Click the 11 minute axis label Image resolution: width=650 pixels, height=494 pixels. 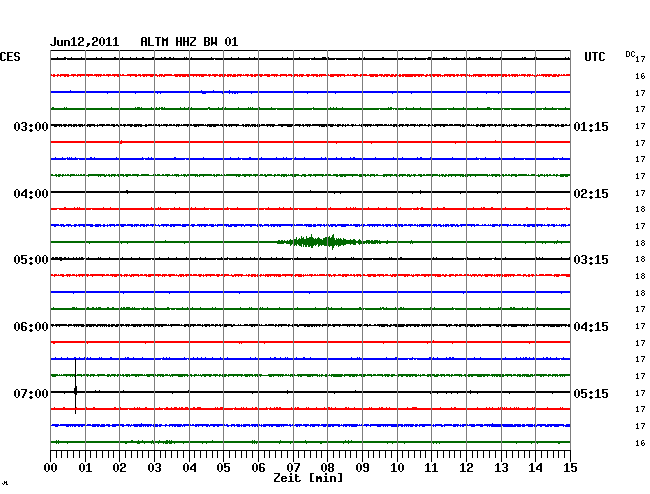pos(431,468)
